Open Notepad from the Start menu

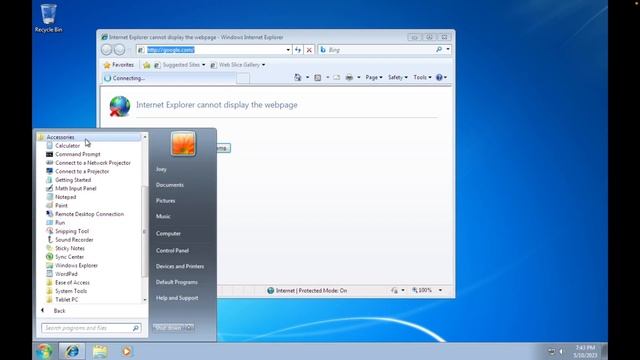coord(65,197)
